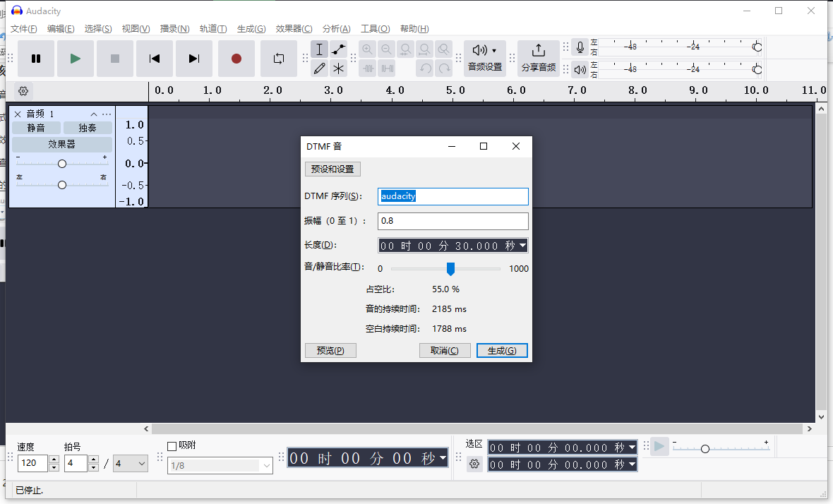The height and width of the screenshot is (504, 833).
Task: Enable solo on 音频 1 with 独奏
Action: point(88,127)
